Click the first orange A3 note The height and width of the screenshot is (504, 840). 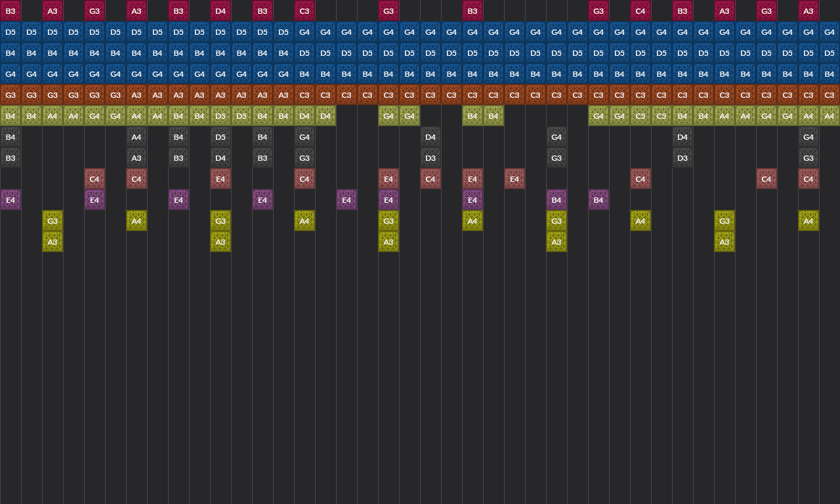click(136, 95)
